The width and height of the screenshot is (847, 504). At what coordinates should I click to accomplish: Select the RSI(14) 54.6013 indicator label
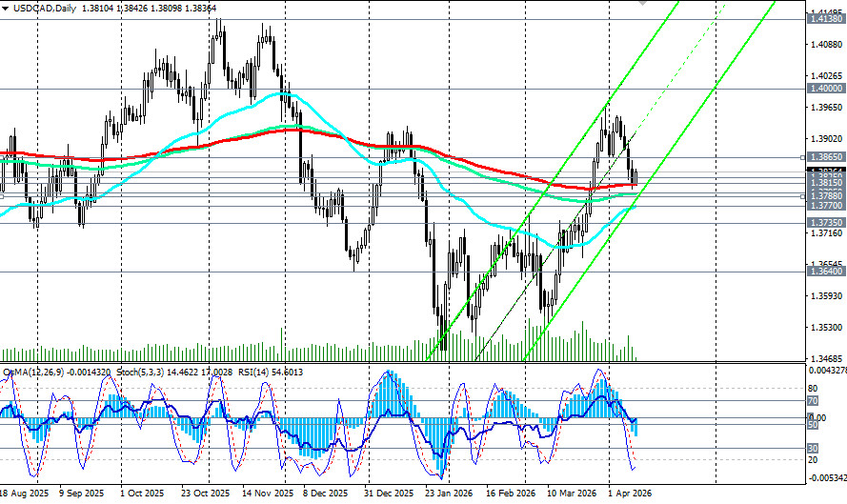coord(270,373)
